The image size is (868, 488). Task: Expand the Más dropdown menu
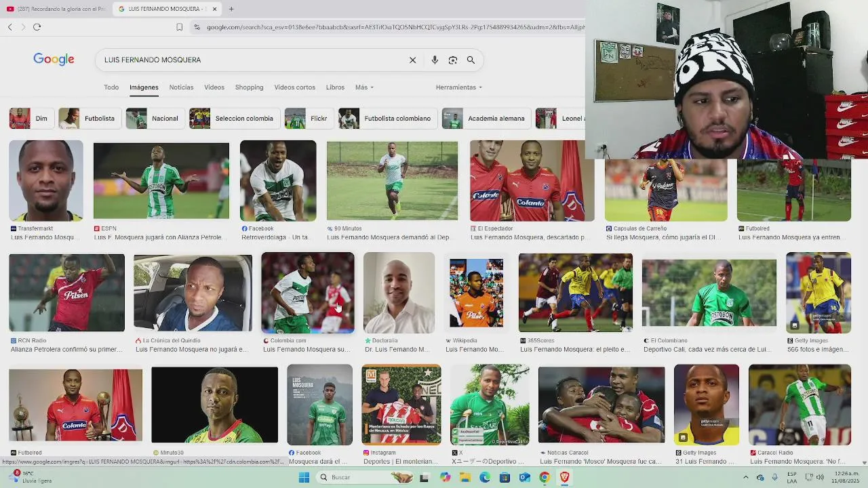pyautogui.click(x=364, y=87)
